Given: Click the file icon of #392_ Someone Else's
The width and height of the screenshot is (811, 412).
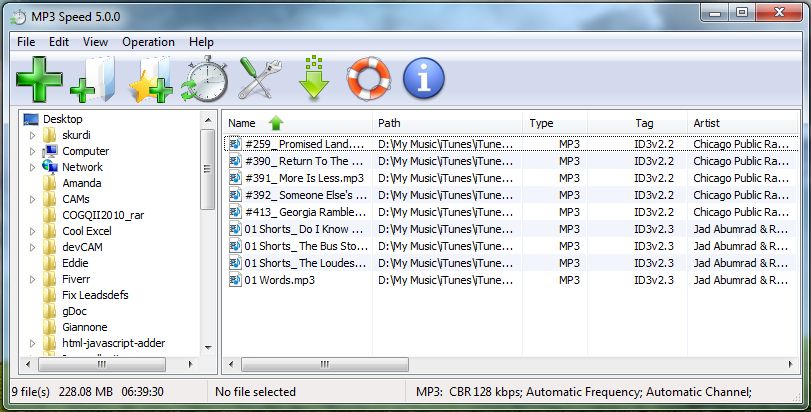Looking at the screenshot, I should (x=235, y=195).
